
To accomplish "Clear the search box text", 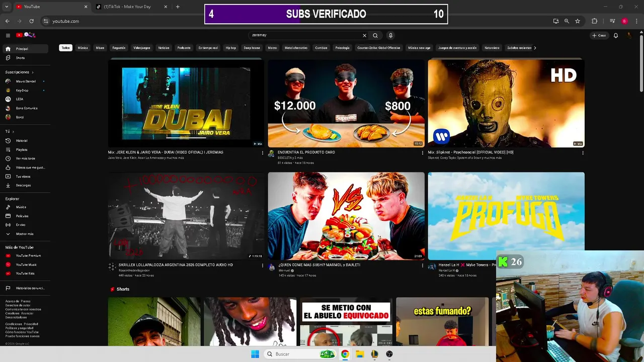I will pyautogui.click(x=364, y=36).
